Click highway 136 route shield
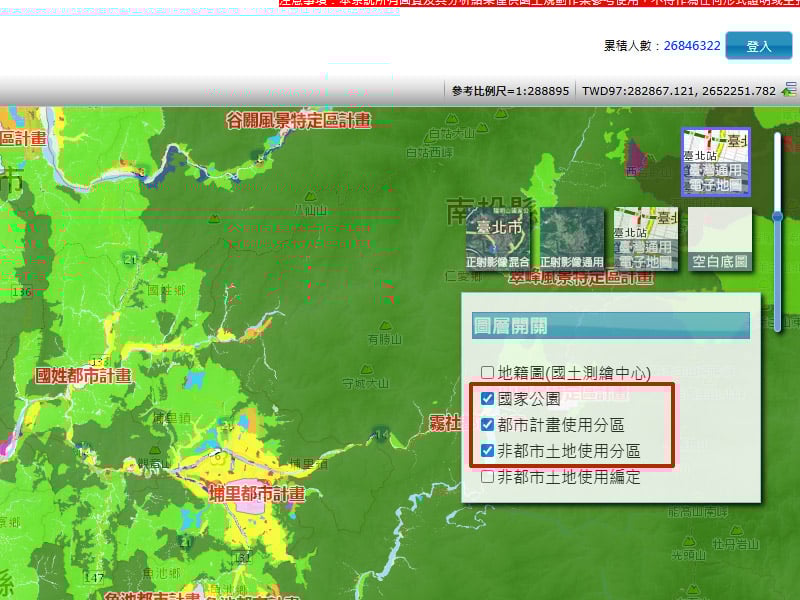 click(x=22, y=292)
